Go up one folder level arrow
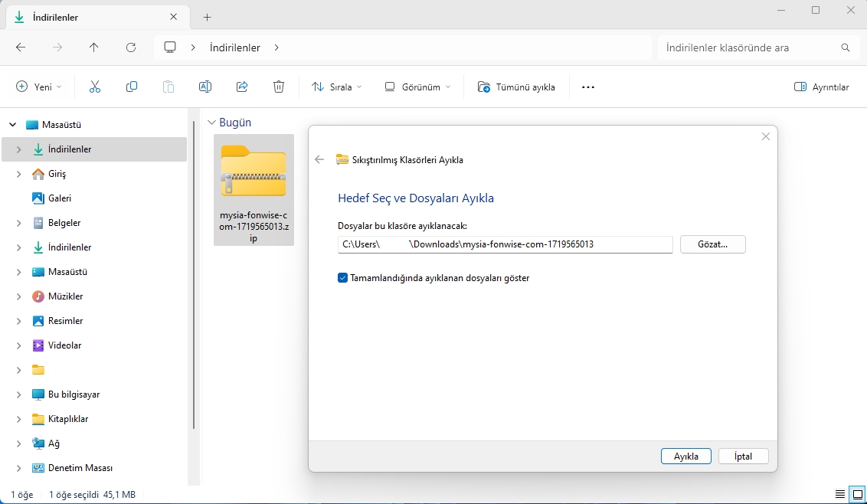This screenshot has height=504, width=867. point(94,47)
